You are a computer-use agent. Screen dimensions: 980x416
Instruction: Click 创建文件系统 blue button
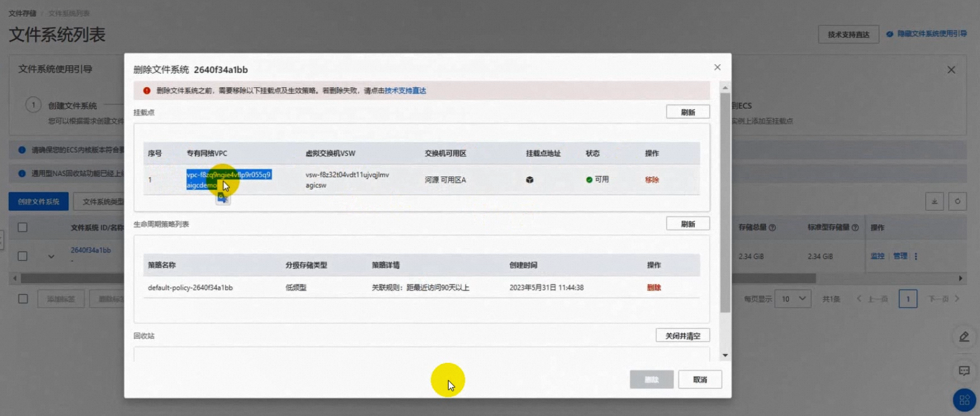[x=38, y=202]
